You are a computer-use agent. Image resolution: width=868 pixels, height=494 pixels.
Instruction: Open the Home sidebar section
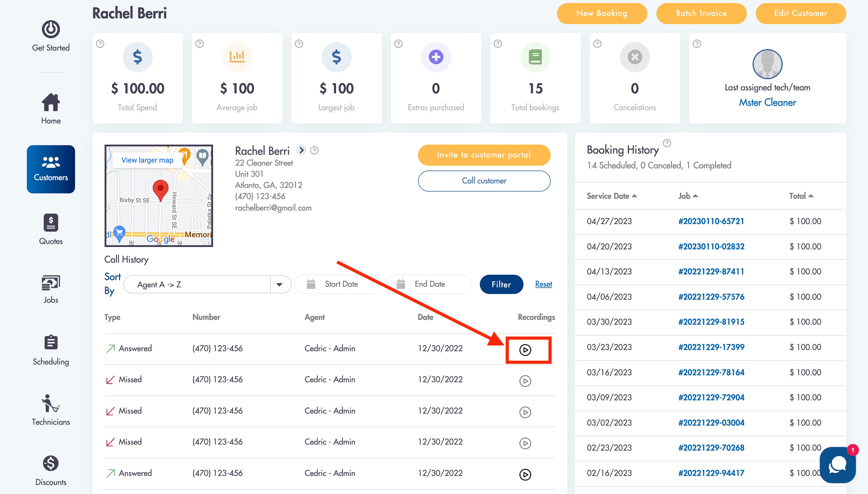coord(51,108)
